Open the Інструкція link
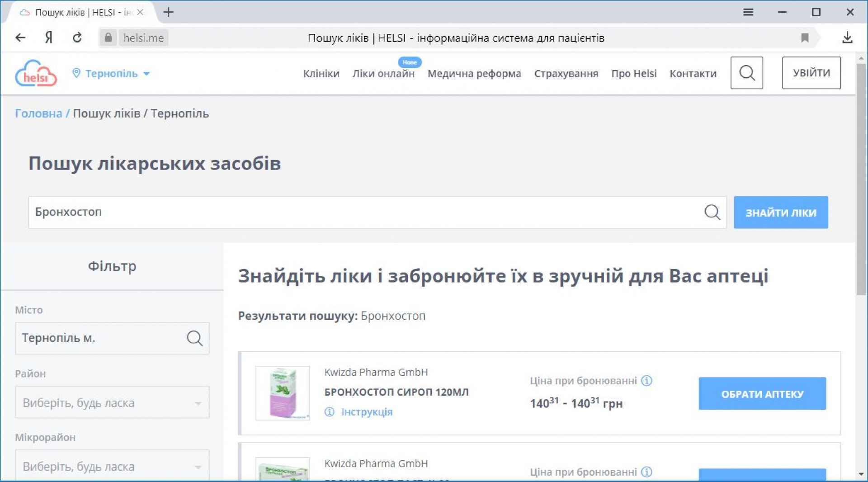868x482 pixels. click(367, 412)
